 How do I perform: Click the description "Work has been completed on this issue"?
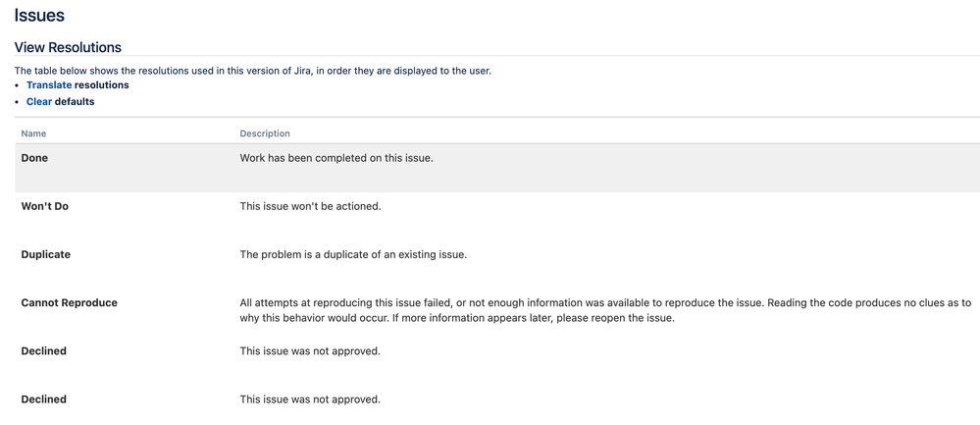click(336, 158)
